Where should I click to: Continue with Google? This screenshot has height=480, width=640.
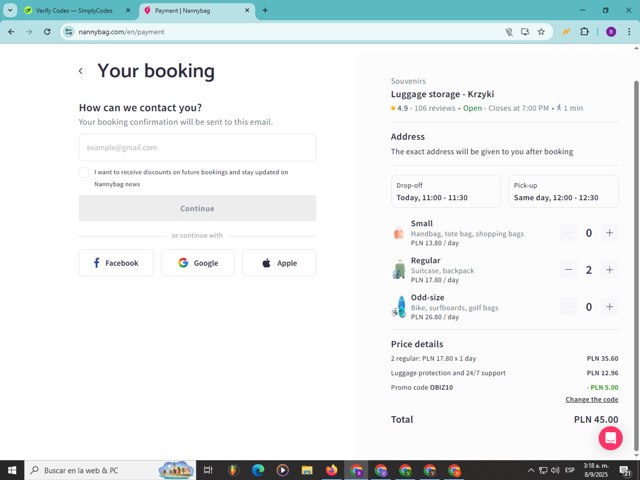tap(198, 263)
